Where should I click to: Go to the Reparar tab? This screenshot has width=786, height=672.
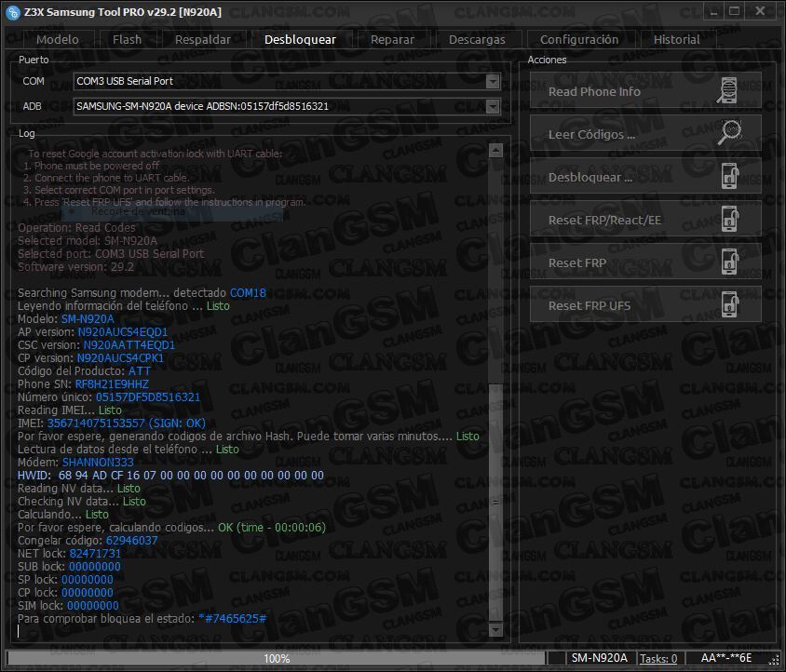tap(392, 40)
